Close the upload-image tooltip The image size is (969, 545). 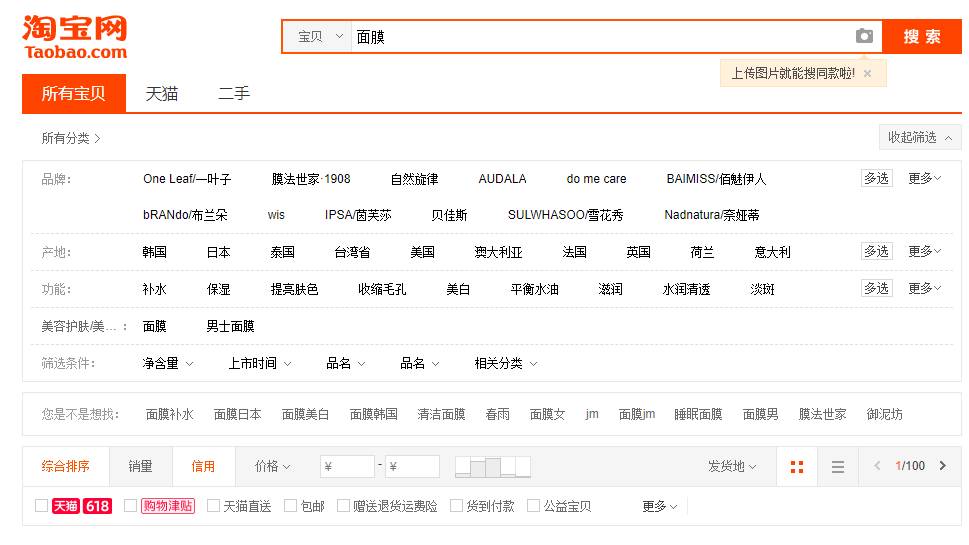coord(867,73)
